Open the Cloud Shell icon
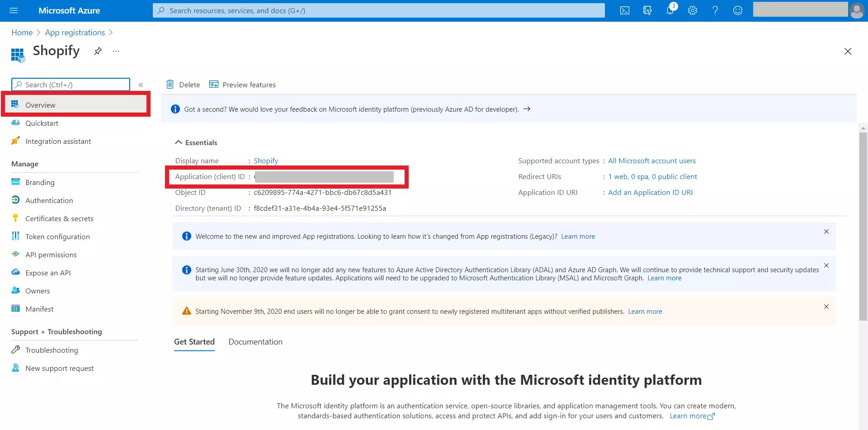The height and width of the screenshot is (430, 868). pyautogui.click(x=625, y=10)
